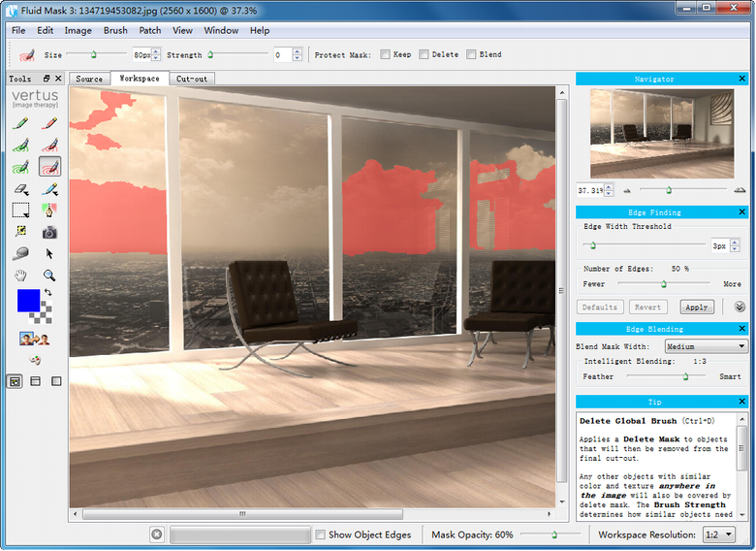Click the blue foreground color swatch
The image size is (756, 551).
(28, 301)
